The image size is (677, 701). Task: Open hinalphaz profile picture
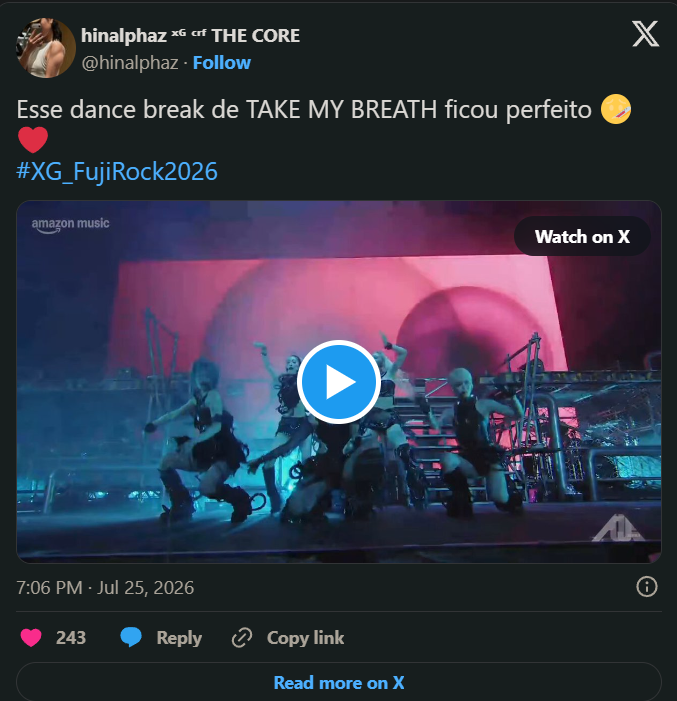(46, 48)
